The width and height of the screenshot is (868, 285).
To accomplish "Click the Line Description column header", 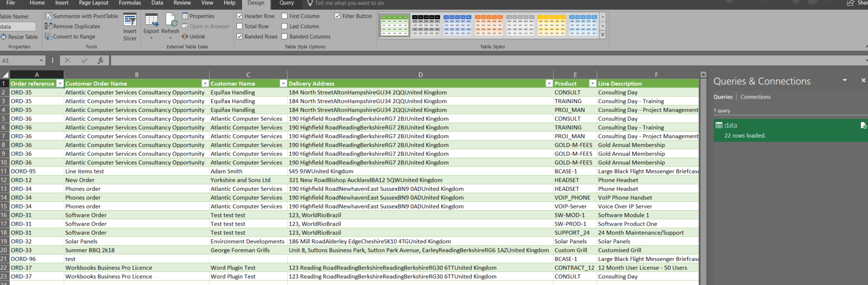I will (x=648, y=84).
